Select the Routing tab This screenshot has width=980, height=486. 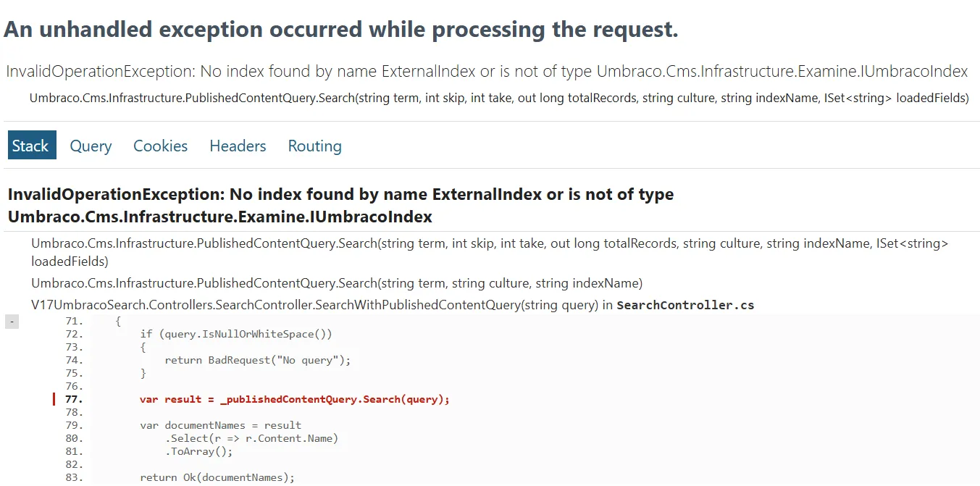[314, 146]
